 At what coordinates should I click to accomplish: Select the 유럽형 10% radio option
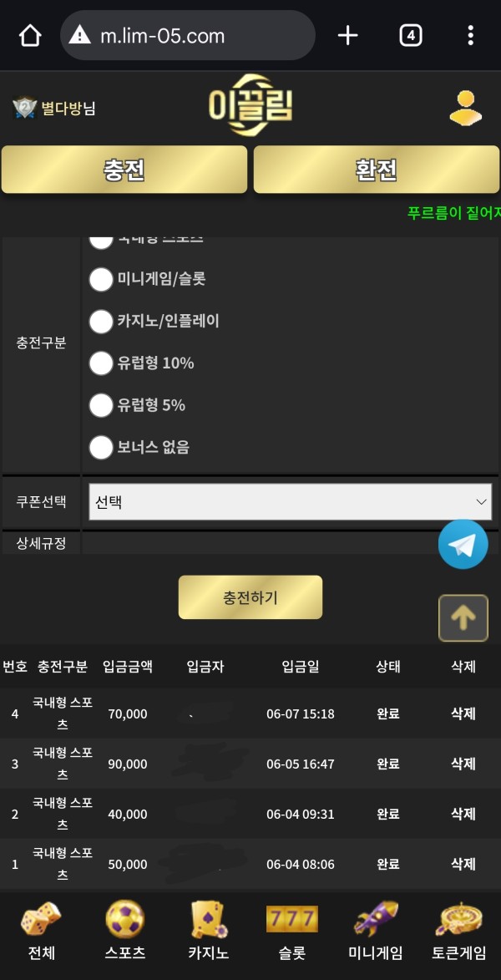(x=101, y=363)
